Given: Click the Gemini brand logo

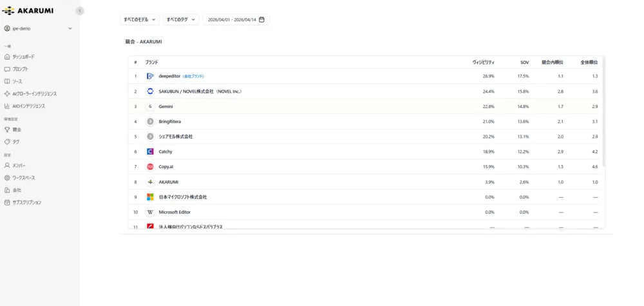Looking at the screenshot, I should pos(150,106).
